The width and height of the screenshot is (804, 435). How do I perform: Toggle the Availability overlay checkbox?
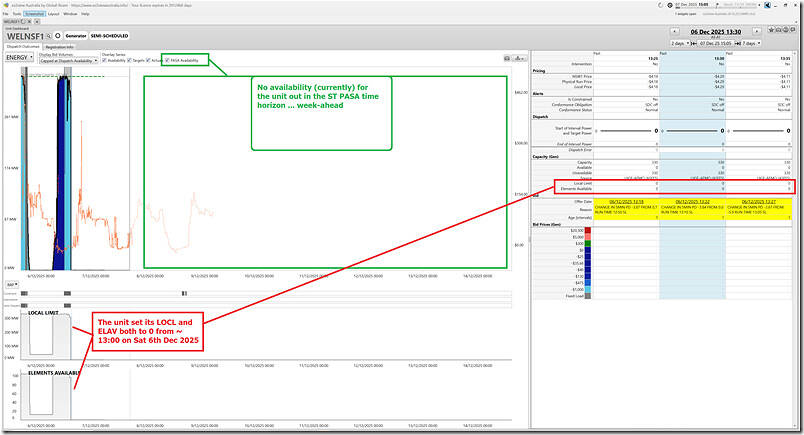coord(105,61)
